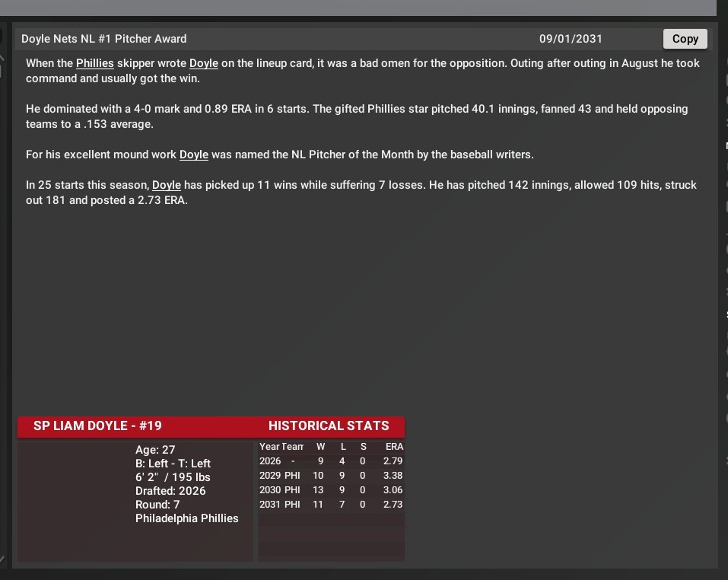Click the 09/01/2031 article date
Viewport: 728px width, 580px height.
coord(571,39)
